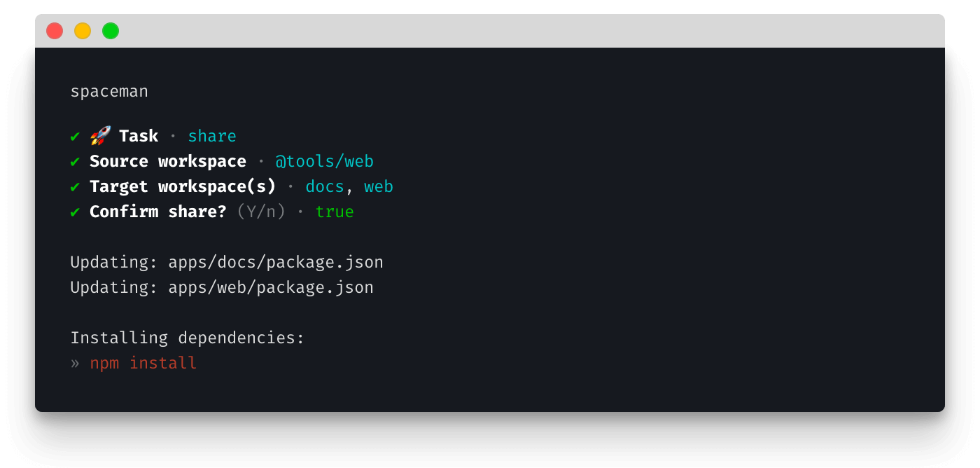Screen dimensions: 980x468
Task: Click the 'true' confirmation value
Action: coord(335,212)
